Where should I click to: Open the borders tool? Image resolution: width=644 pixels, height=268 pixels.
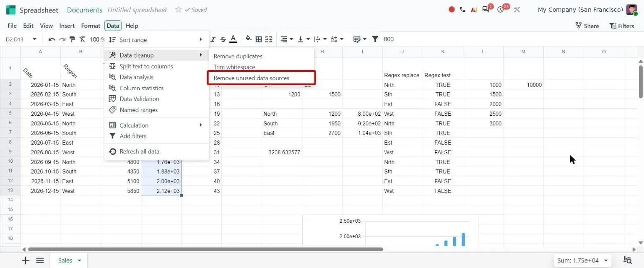[259, 39]
